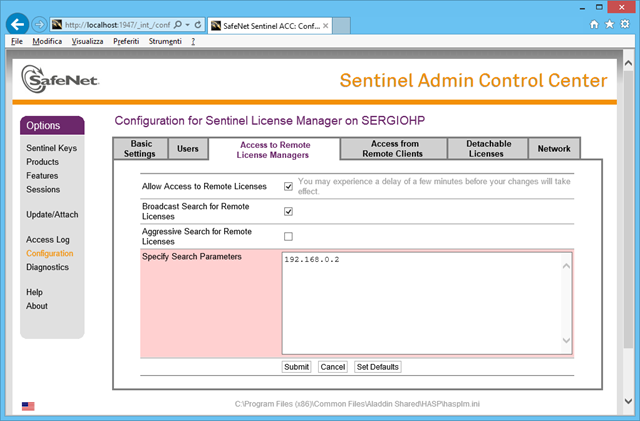Open Help in the sidebar
Screen dimensions: 640x421
pyautogui.click(x=34, y=292)
